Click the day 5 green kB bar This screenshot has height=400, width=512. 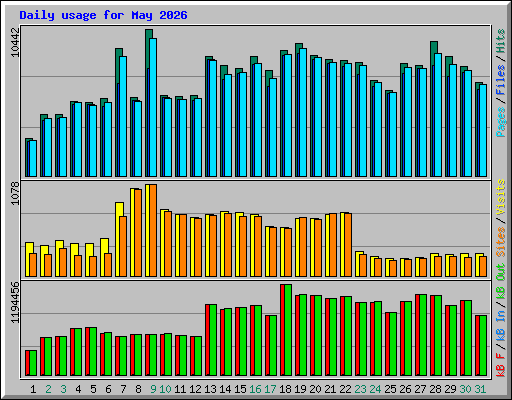coord(93,352)
